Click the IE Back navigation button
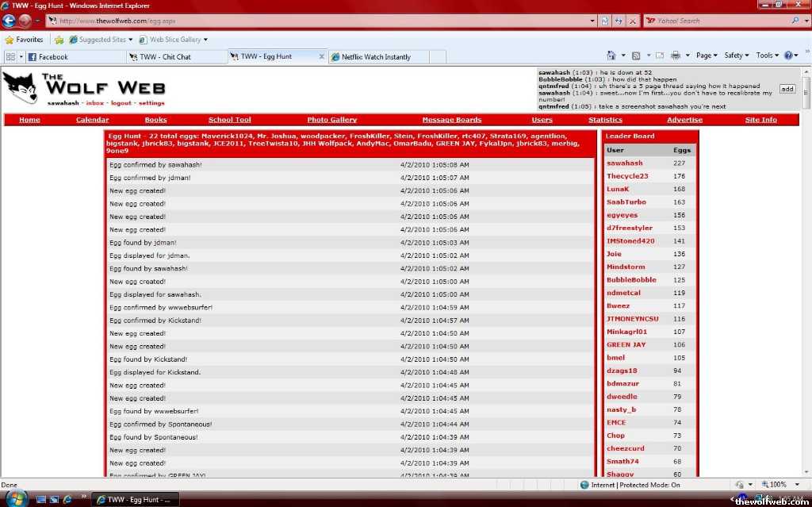Image resolution: width=812 pixels, height=507 pixels. [x=10, y=21]
